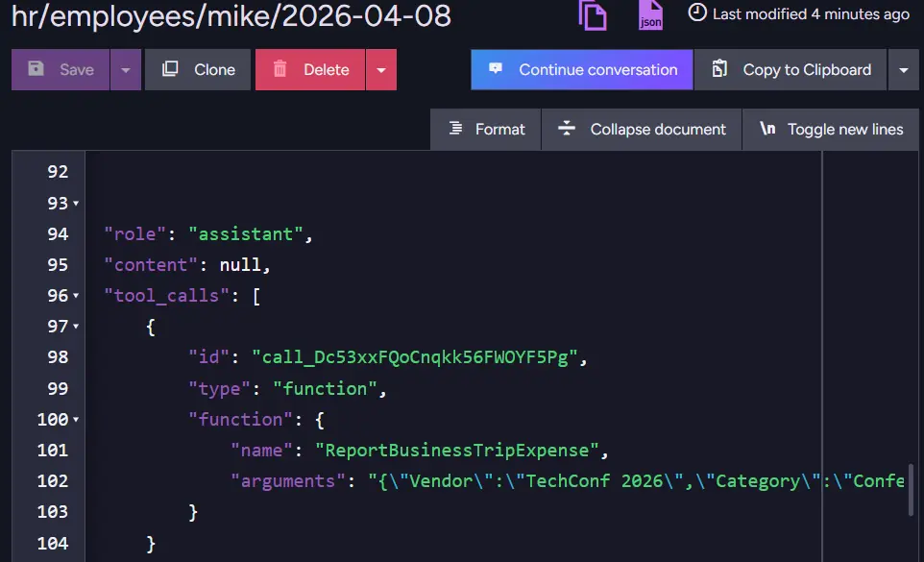Toggle new lines display
Viewport: 924px width, 562px height.
point(831,129)
